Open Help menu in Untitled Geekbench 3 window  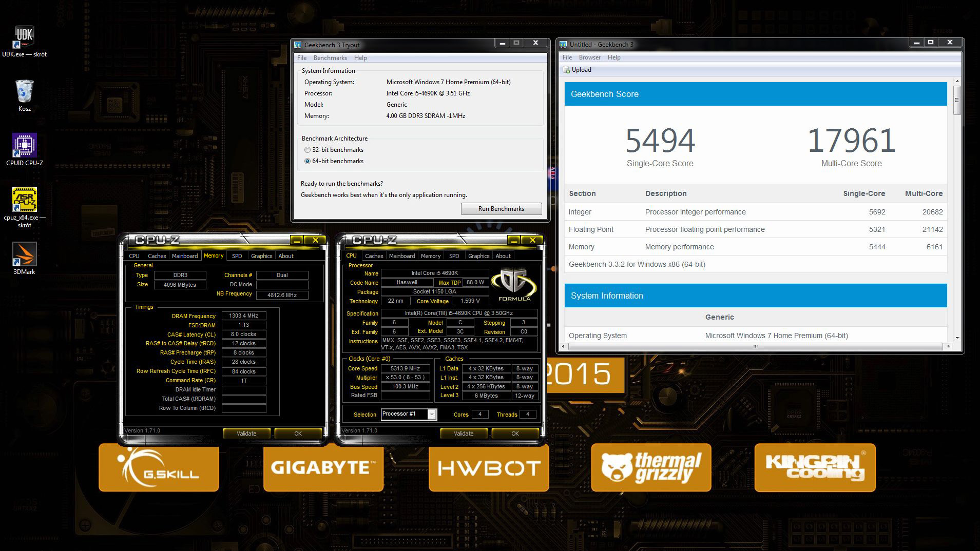click(x=614, y=57)
